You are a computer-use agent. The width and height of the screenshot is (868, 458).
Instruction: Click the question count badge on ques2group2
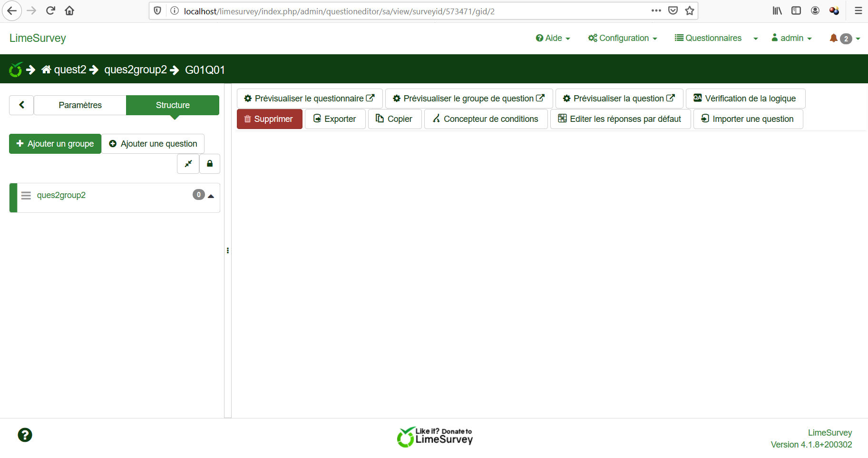click(x=199, y=195)
